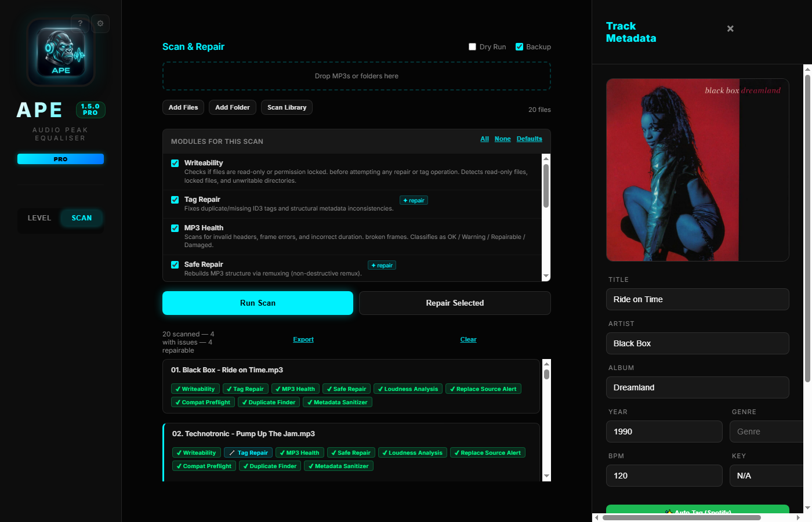
Task: Click the down arrow of the results list scrollbar
Action: click(x=546, y=476)
